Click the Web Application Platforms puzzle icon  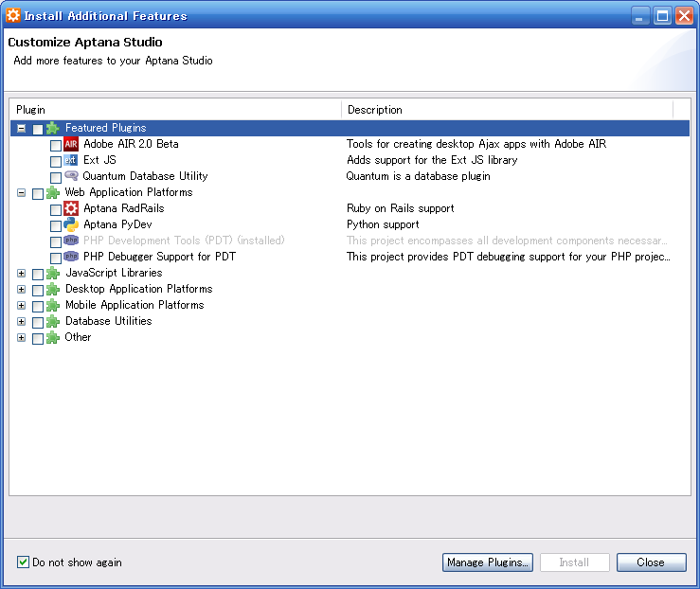(53, 192)
